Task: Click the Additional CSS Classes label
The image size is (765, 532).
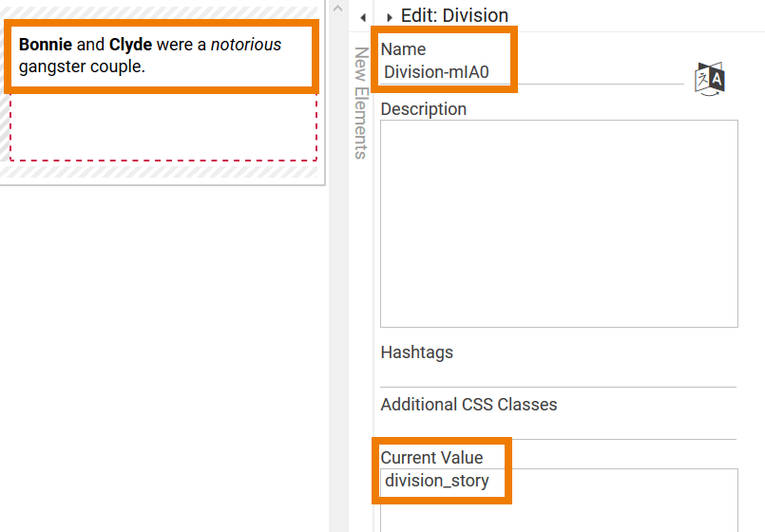Action: [x=469, y=405]
